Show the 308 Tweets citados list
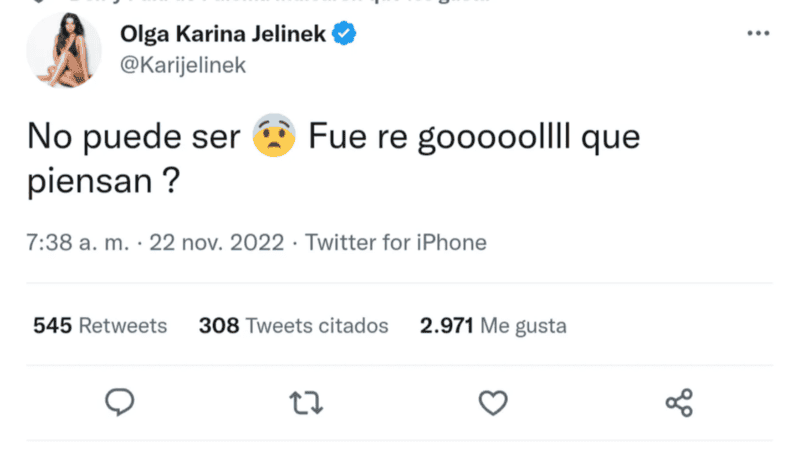Screen dimensions: 798x451 click(293, 326)
